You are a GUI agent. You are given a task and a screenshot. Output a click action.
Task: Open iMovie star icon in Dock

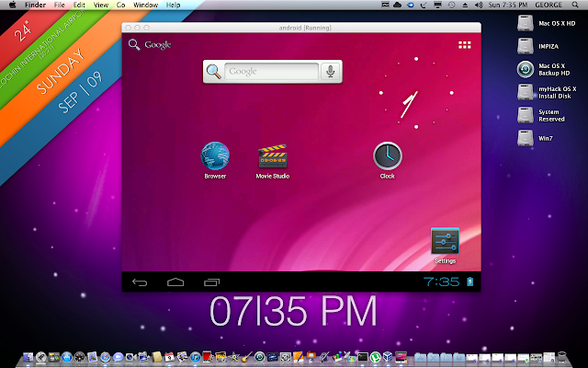tap(233, 357)
